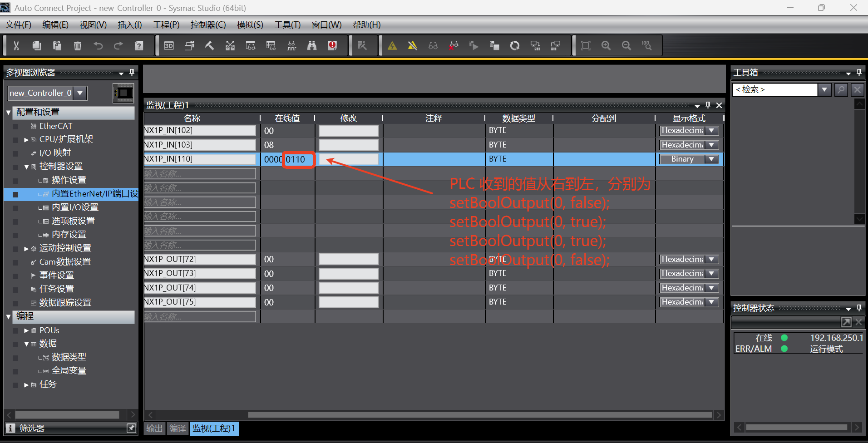Viewport: 868px width, 443px height.
Task: Toggle pin on the 监视(工程)1 panel
Action: click(708, 105)
